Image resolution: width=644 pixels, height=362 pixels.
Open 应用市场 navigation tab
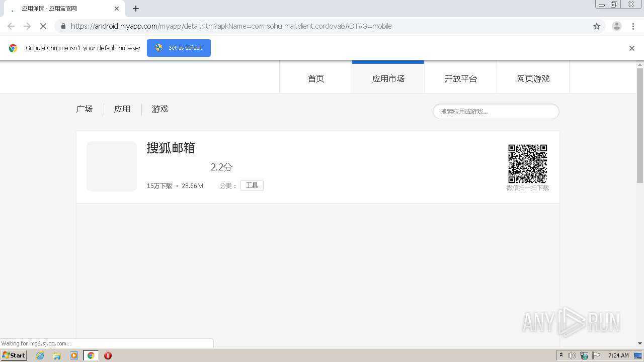pos(388,78)
